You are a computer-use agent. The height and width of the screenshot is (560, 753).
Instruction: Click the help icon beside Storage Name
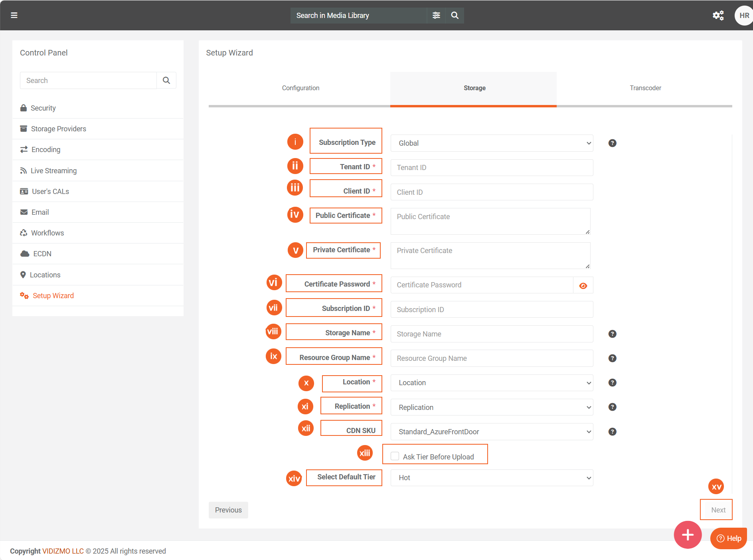point(612,334)
